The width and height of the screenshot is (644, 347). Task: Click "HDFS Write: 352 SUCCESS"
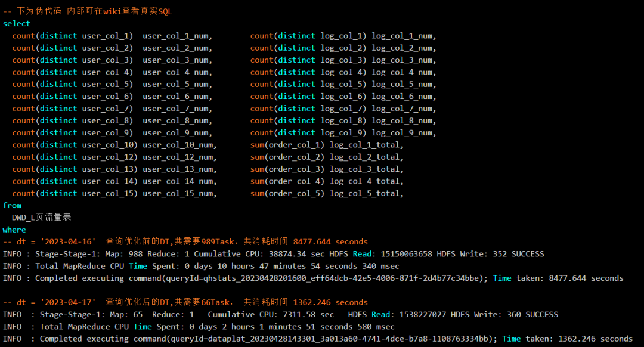coord(490,254)
